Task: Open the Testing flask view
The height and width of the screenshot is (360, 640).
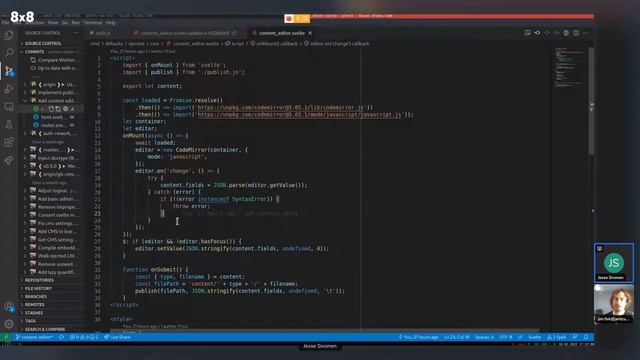Action: point(9,124)
